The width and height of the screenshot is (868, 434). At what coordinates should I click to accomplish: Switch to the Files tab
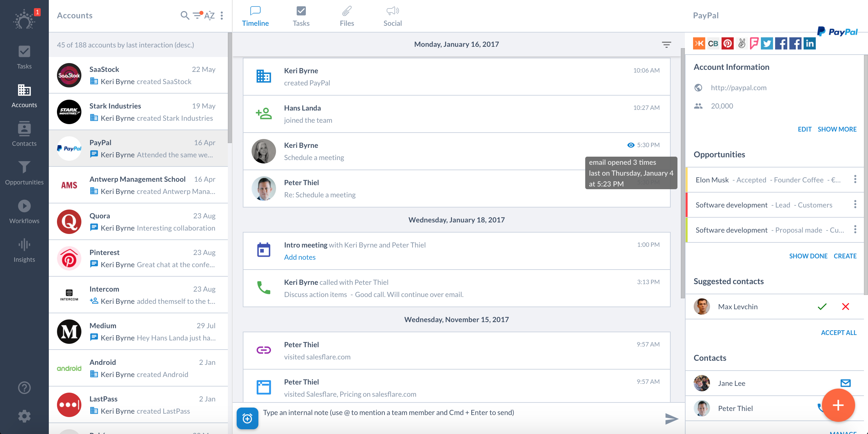click(347, 16)
